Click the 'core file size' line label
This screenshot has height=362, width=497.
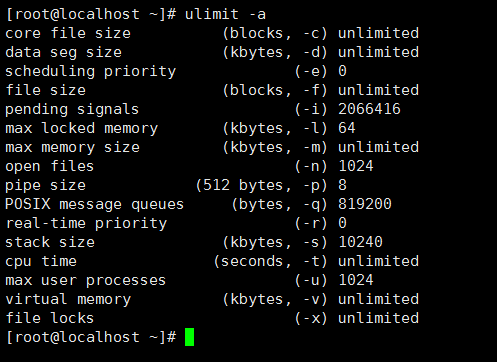click(68, 33)
